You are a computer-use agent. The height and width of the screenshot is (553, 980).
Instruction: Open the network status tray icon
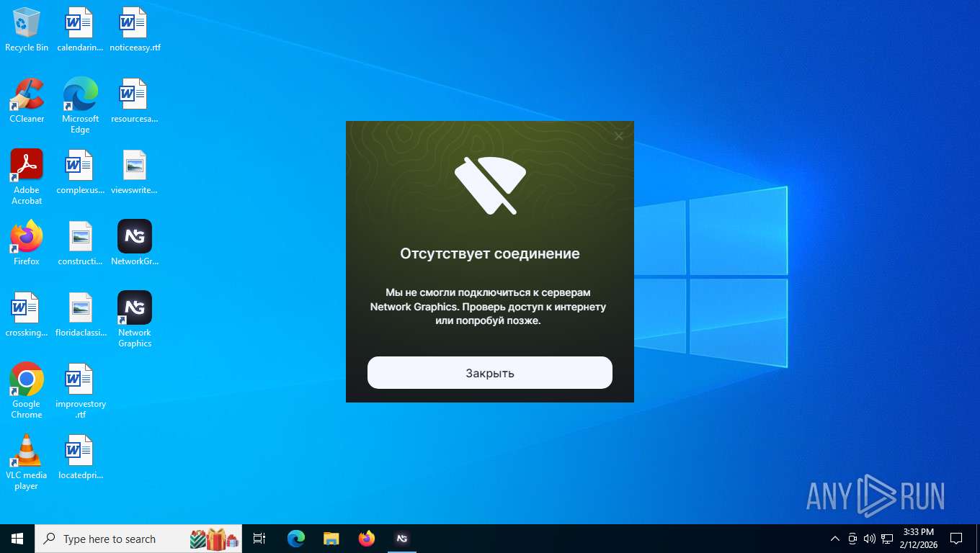coord(887,539)
